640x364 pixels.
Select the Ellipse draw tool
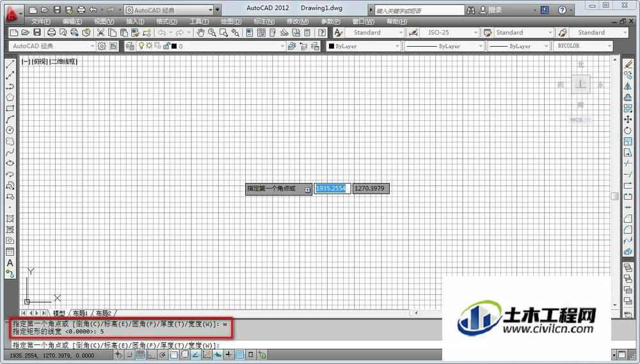tap(10, 163)
